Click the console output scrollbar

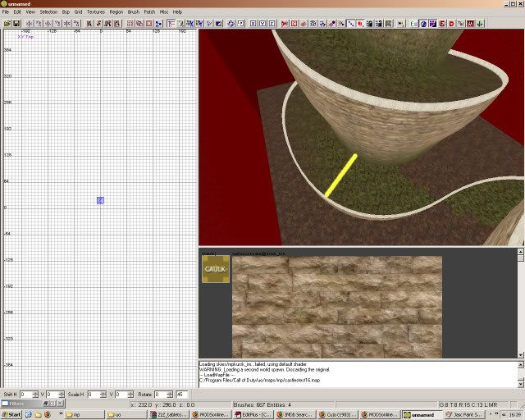coord(520,374)
